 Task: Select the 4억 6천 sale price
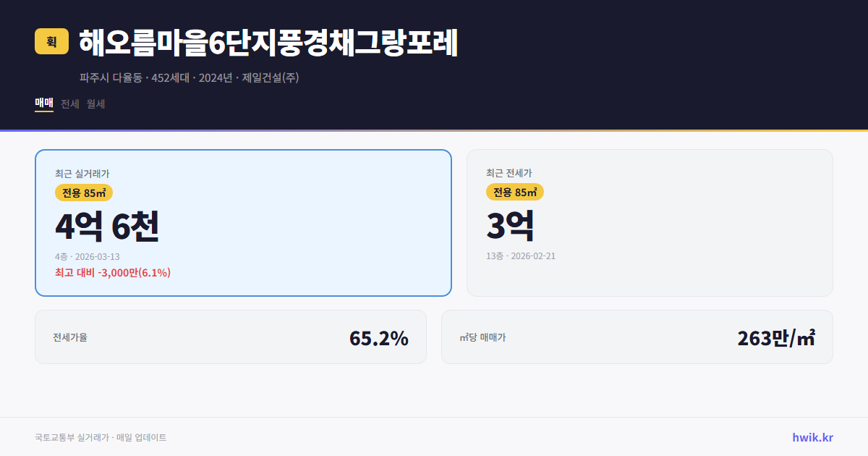click(x=107, y=226)
